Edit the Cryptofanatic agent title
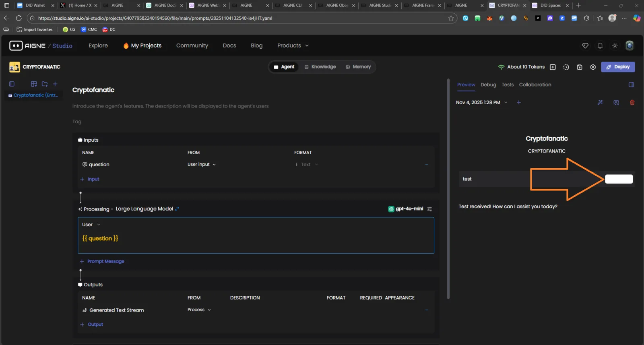This screenshot has height=345, width=644. point(93,90)
